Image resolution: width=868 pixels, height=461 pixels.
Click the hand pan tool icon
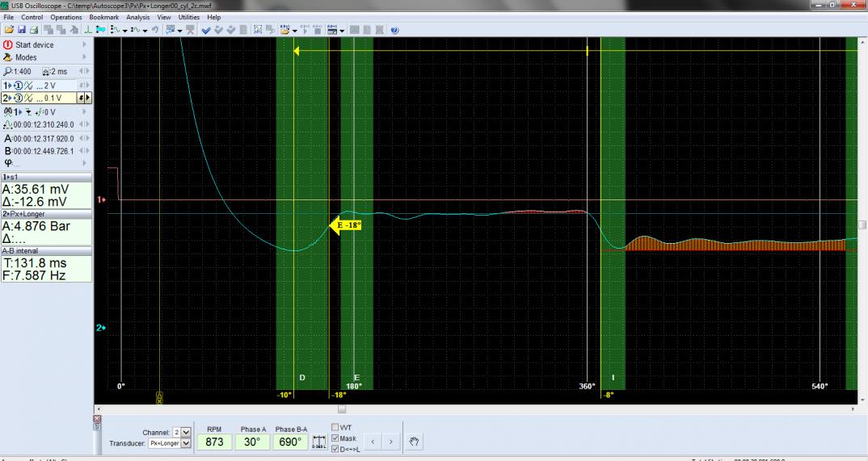416,441
